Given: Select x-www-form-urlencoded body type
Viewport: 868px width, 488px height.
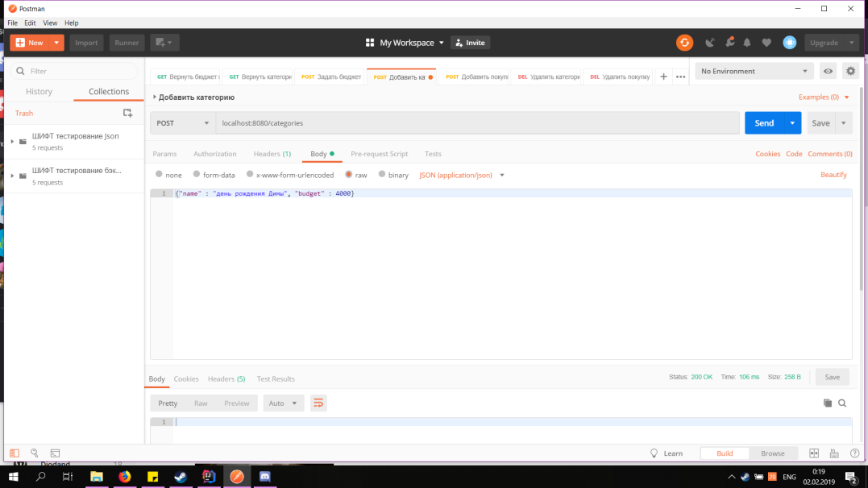Looking at the screenshot, I should pos(250,174).
